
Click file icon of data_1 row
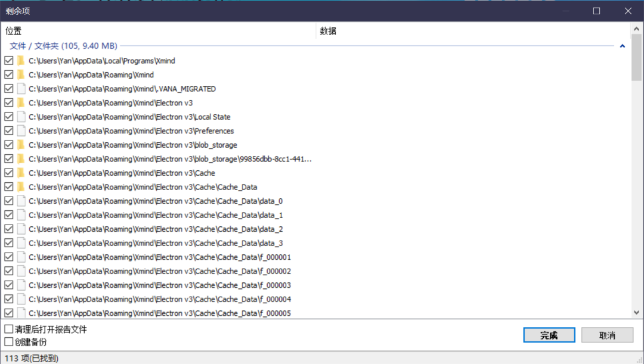(x=21, y=215)
